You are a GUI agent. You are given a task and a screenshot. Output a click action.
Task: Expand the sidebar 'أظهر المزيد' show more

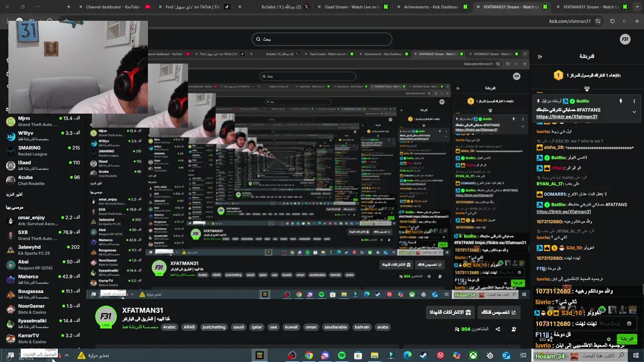(14, 194)
